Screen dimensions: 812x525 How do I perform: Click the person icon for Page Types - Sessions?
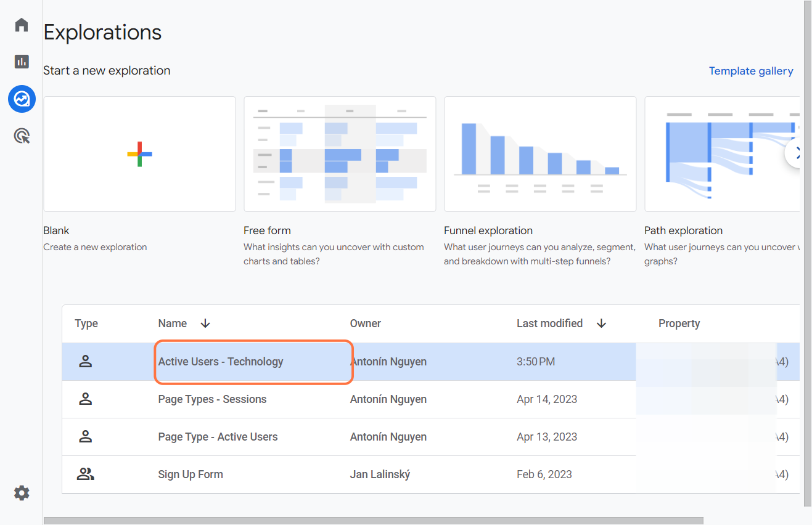86,399
